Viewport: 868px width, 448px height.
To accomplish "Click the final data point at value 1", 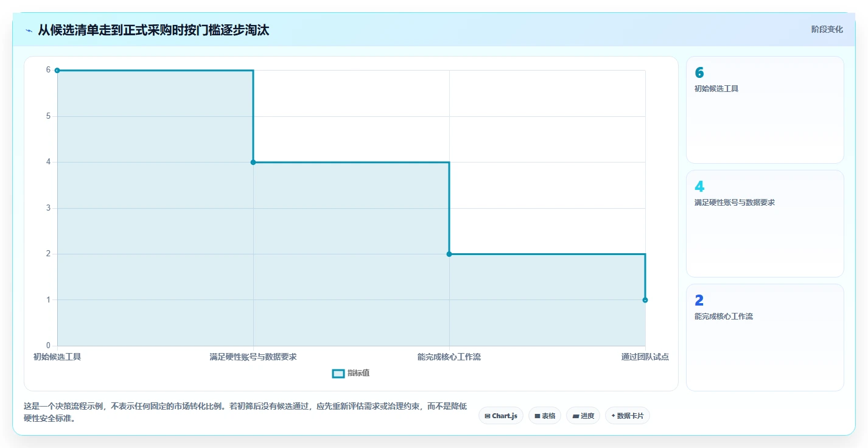I will click(x=645, y=300).
